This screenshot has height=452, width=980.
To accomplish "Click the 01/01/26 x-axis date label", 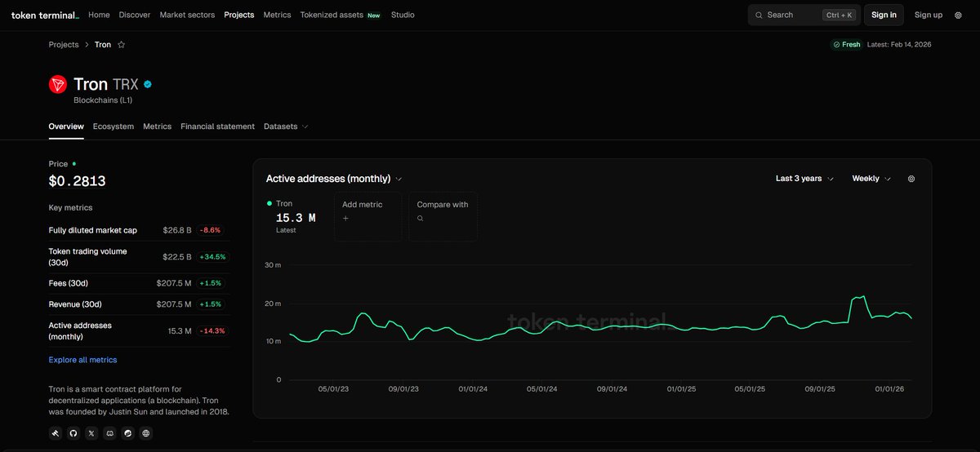I will click(x=890, y=389).
